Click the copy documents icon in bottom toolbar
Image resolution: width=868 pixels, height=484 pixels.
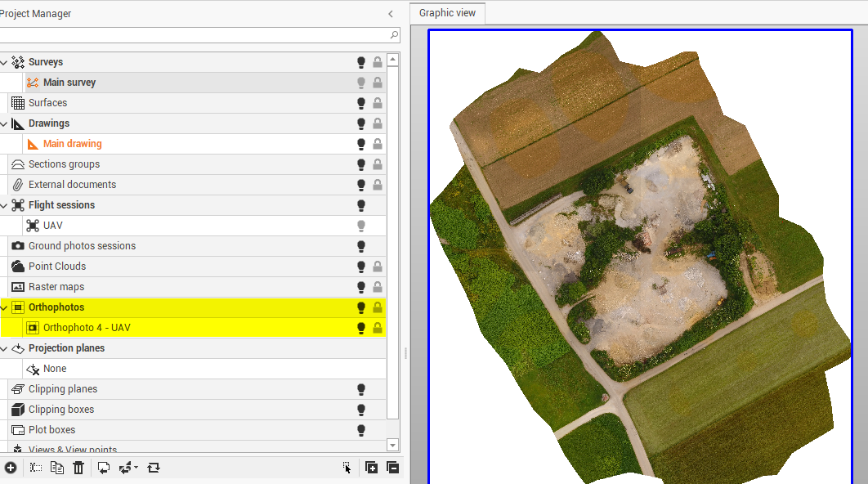click(56, 468)
